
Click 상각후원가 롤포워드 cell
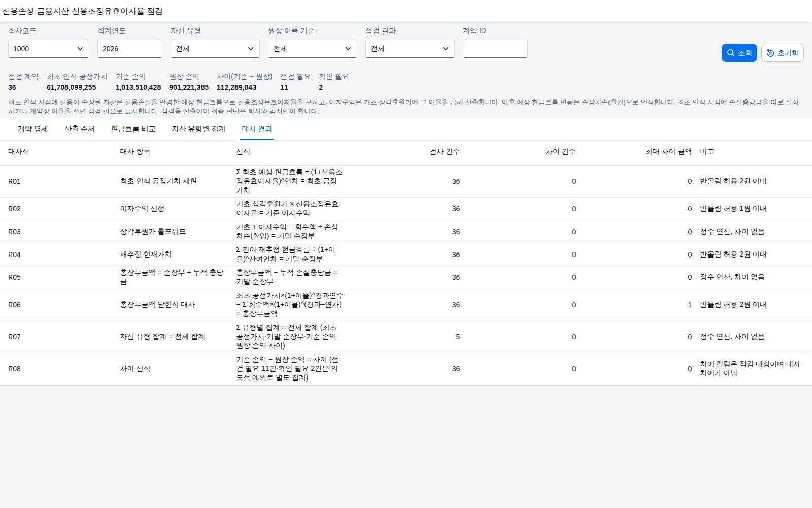click(x=153, y=232)
